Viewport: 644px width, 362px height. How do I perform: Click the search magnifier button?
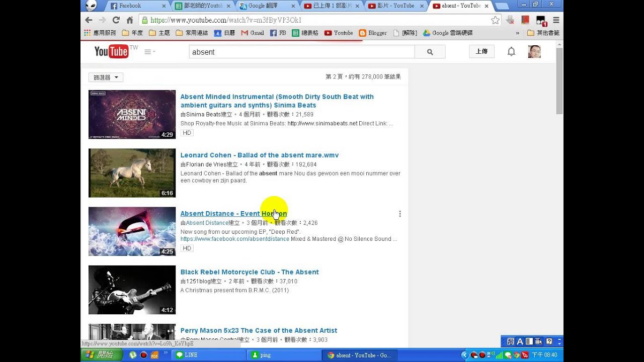pyautogui.click(x=430, y=52)
